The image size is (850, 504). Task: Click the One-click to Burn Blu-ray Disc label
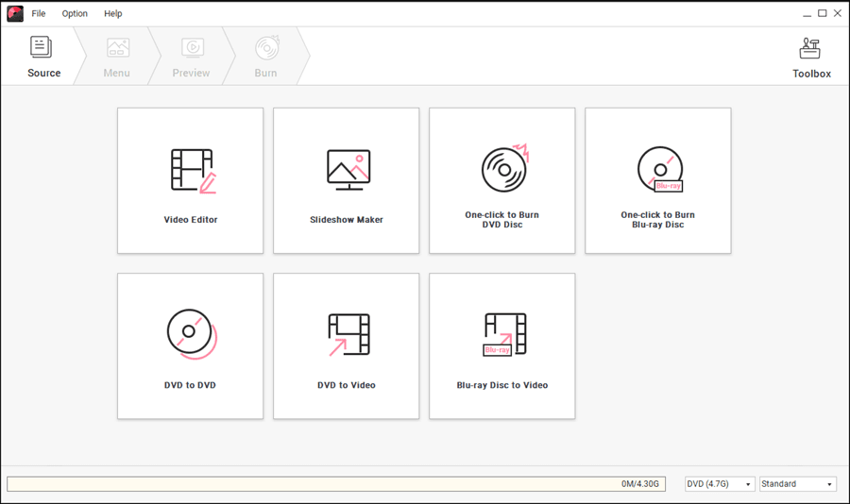657,220
